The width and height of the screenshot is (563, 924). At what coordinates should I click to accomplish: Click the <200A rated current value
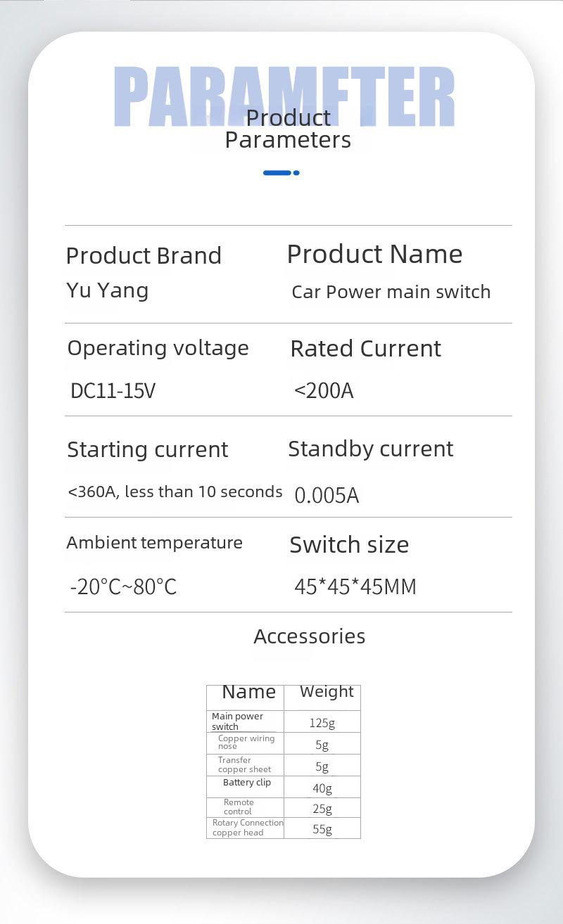coord(323,390)
